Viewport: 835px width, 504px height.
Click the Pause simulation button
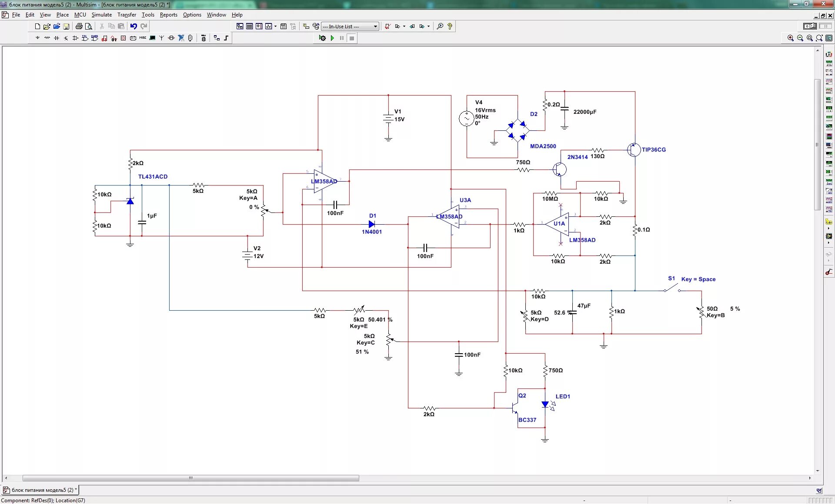point(342,38)
